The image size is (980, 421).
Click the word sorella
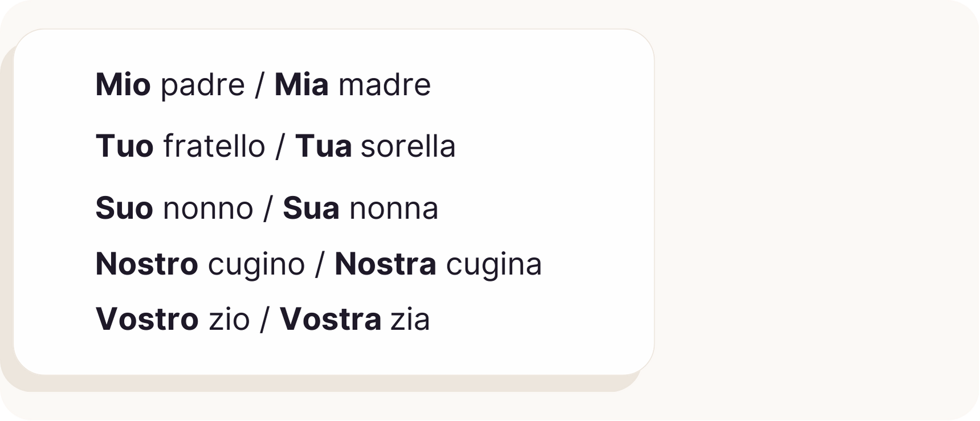point(408,146)
